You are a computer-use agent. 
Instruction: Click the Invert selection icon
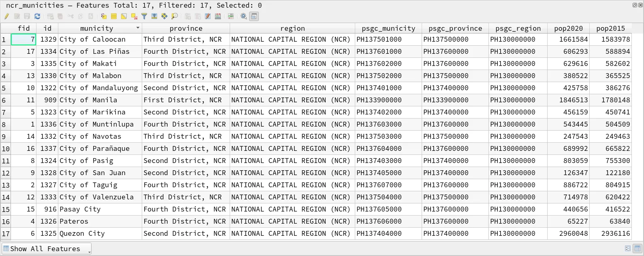click(x=124, y=16)
